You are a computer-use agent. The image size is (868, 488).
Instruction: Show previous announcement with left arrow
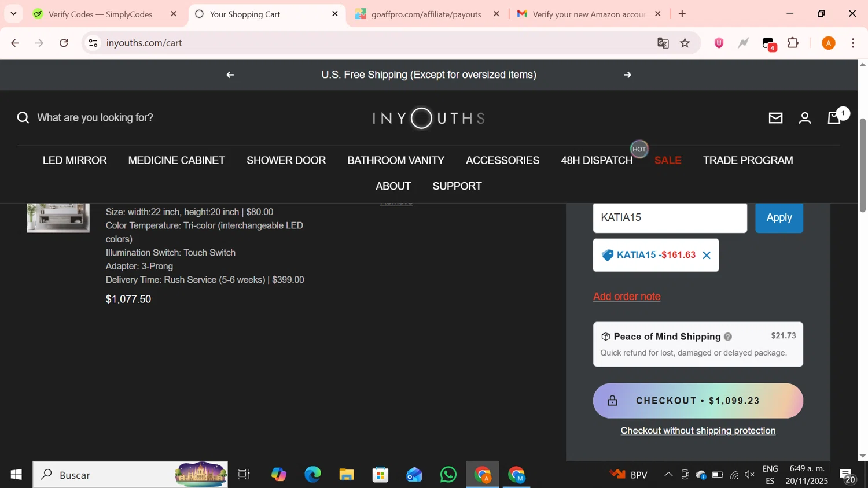pyautogui.click(x=230, y=75)
